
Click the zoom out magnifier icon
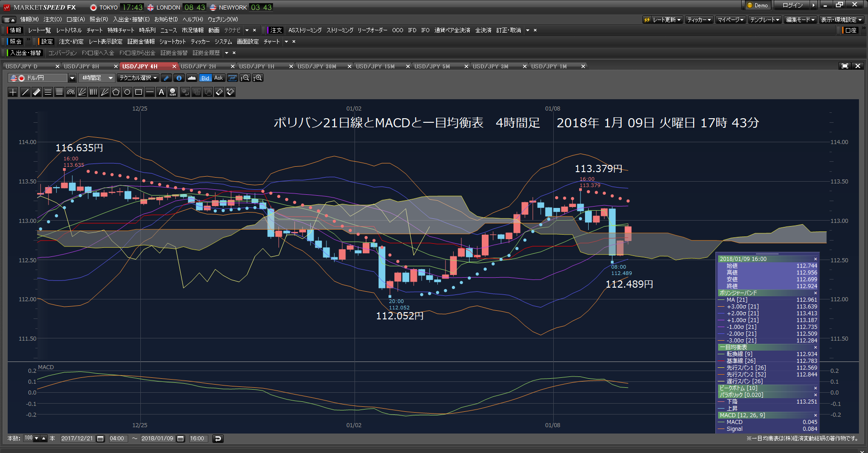coord(245,78)
